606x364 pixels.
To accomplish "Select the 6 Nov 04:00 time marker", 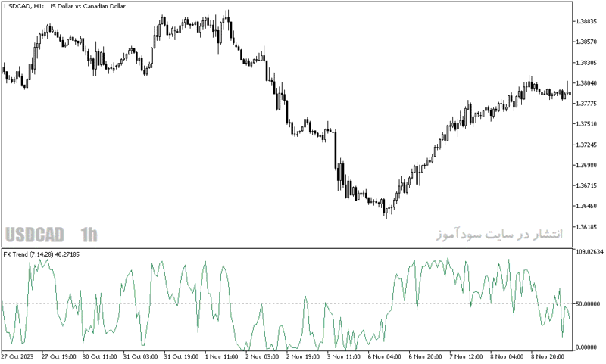I will point(384,356).
